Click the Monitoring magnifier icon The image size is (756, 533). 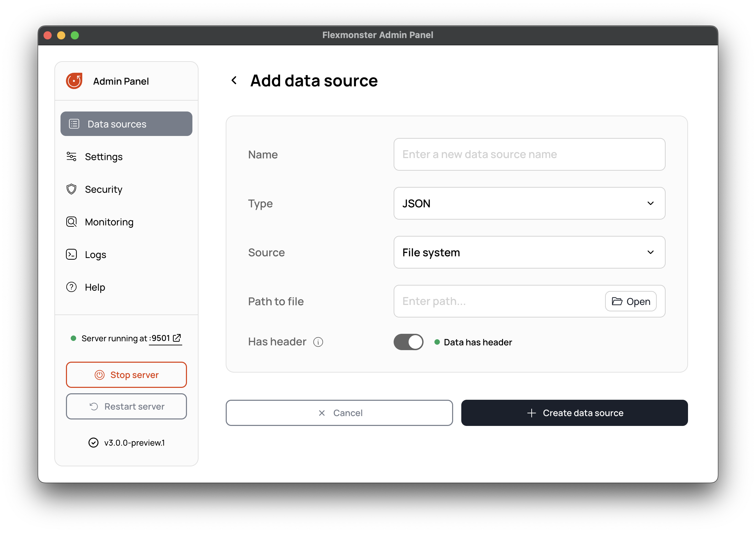pyautogui.click(x=71, y=222)
